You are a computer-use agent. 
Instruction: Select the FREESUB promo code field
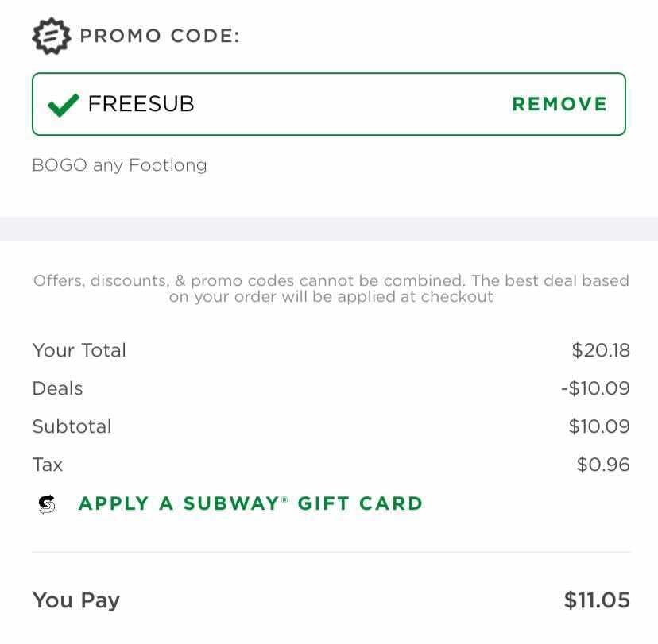click(x=329, y=104)
